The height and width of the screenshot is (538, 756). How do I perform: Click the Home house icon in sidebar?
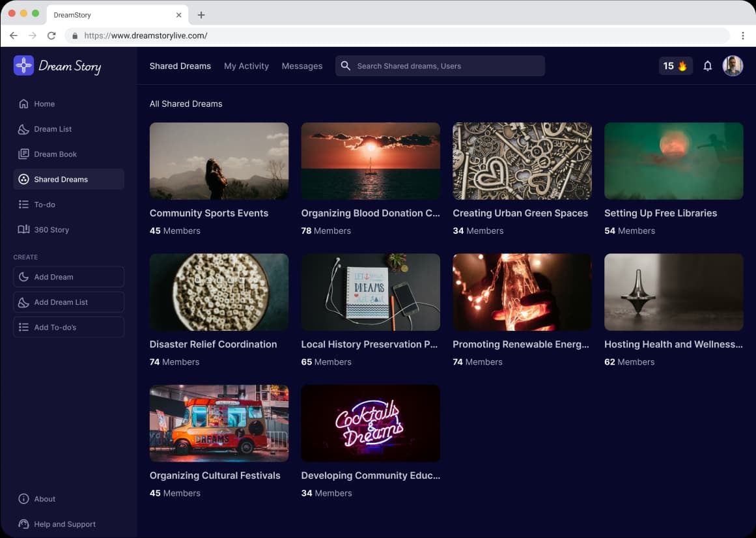(23, 104)
